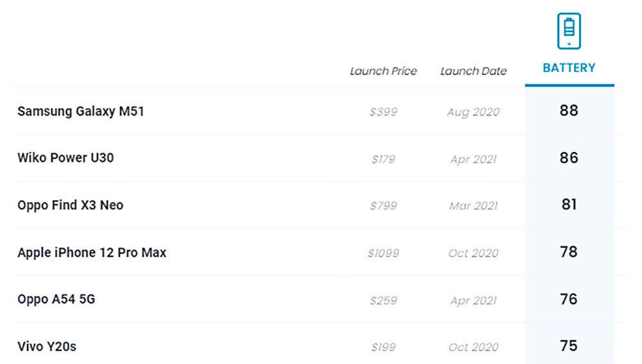Click the $399 launch price
The width and height of the screenshot is (642, 364).
[x=383, y=112]
